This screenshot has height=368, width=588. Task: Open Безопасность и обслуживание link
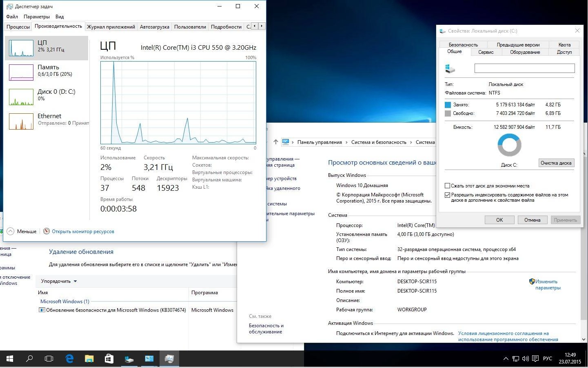pyautogui.click(x=266, y=328)
